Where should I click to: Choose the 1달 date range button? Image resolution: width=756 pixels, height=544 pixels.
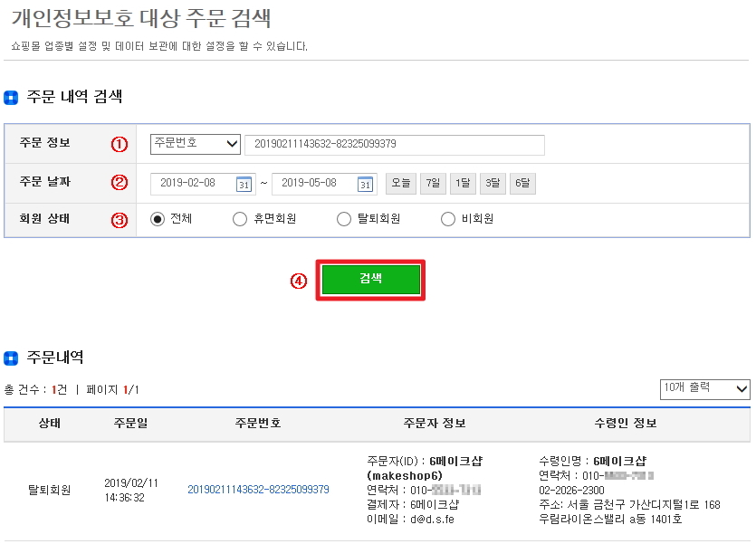pyautogui.click(x=463, y=184)
